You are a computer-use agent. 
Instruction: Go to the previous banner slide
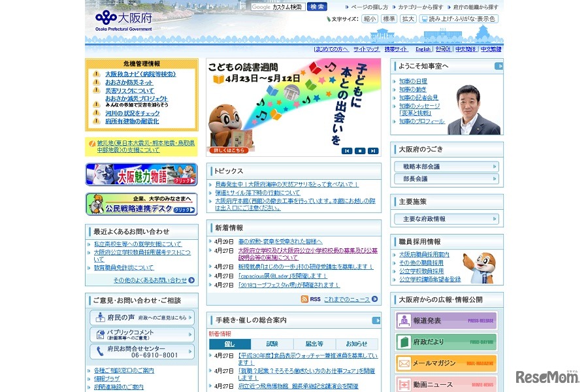347,151
